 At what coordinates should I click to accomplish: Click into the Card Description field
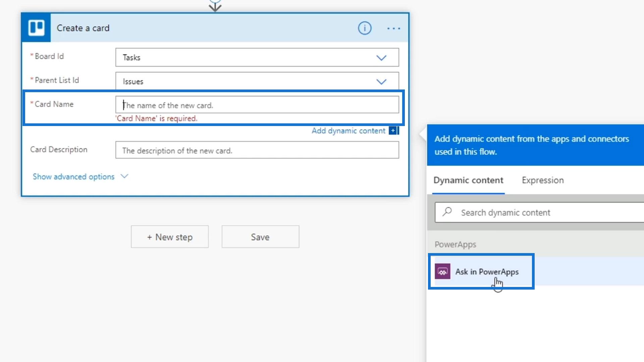pos(257,150)
